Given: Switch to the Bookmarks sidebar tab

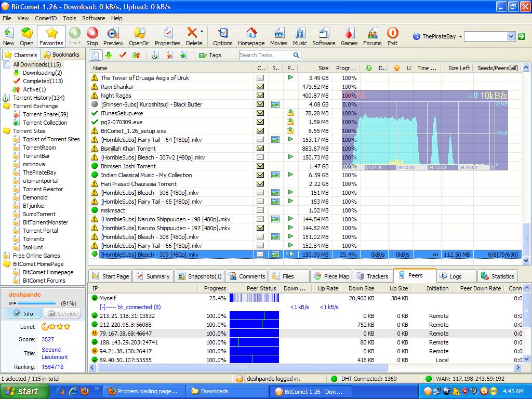Looking at the screenshot, I should click(x=62, y=55).
